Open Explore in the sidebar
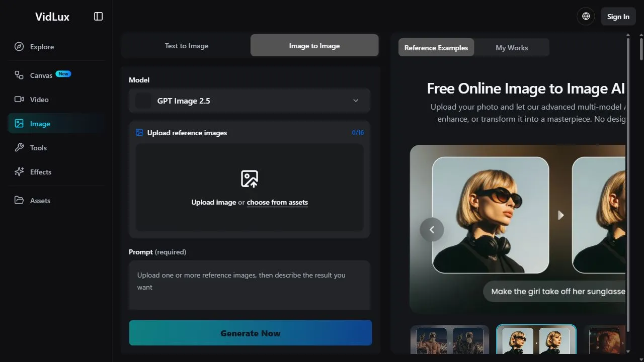Screen dimensions: 644x362 click(x=56, y=47)
